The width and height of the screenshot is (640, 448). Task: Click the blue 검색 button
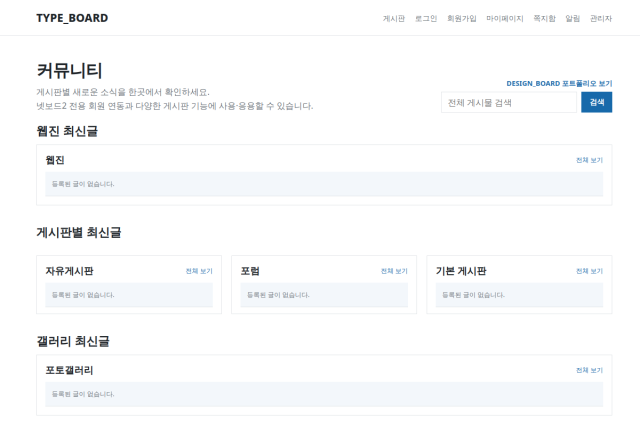point(596,102)
